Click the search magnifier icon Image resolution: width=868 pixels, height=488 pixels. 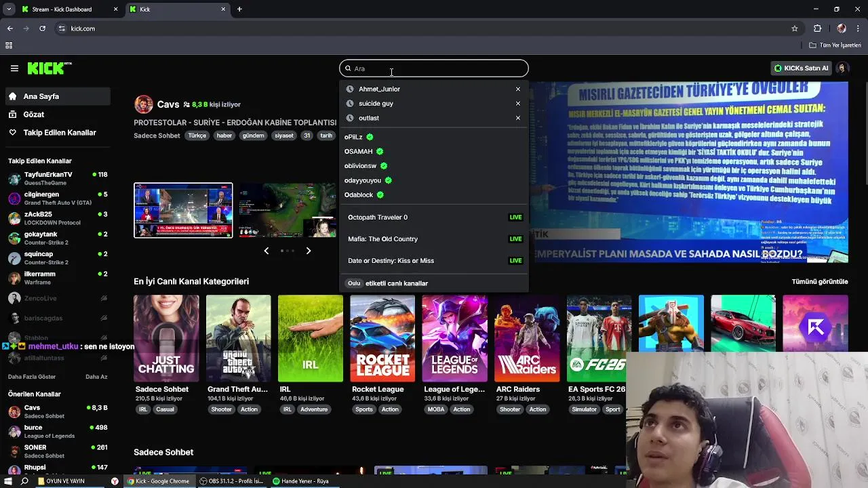pos(348,68)
